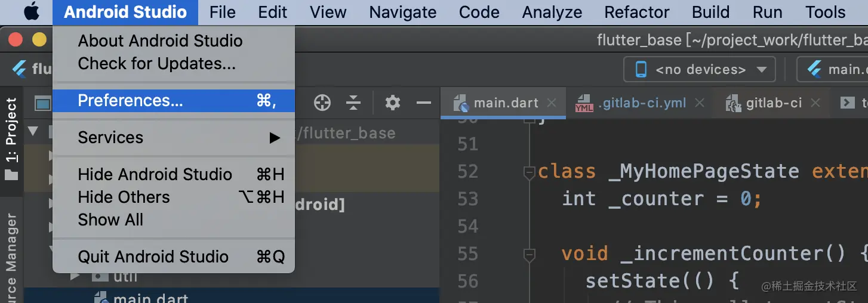
Task: Open Preferences... from the menu
Action: click(x=174, y=101)
